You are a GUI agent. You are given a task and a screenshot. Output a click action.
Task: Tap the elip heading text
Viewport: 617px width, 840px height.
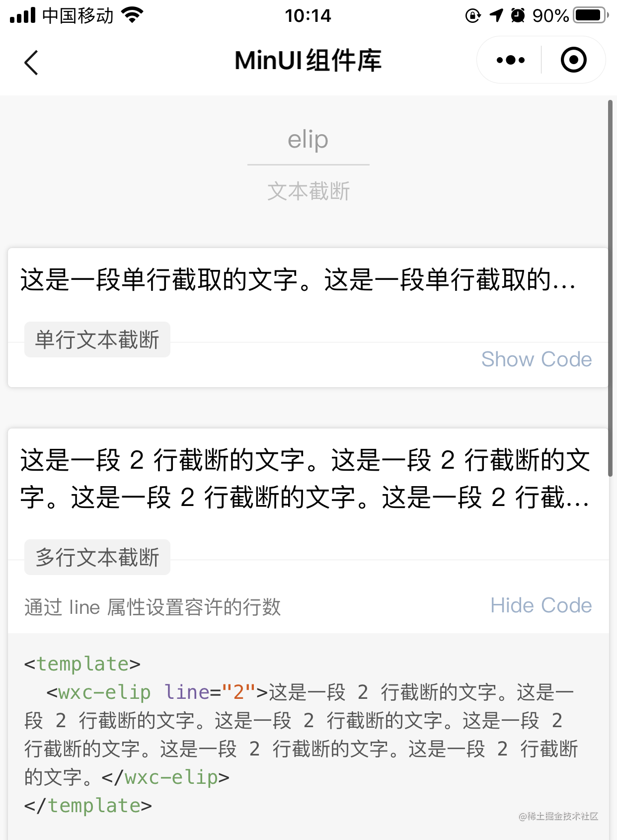pyautogui.click(x=308, y=140)
